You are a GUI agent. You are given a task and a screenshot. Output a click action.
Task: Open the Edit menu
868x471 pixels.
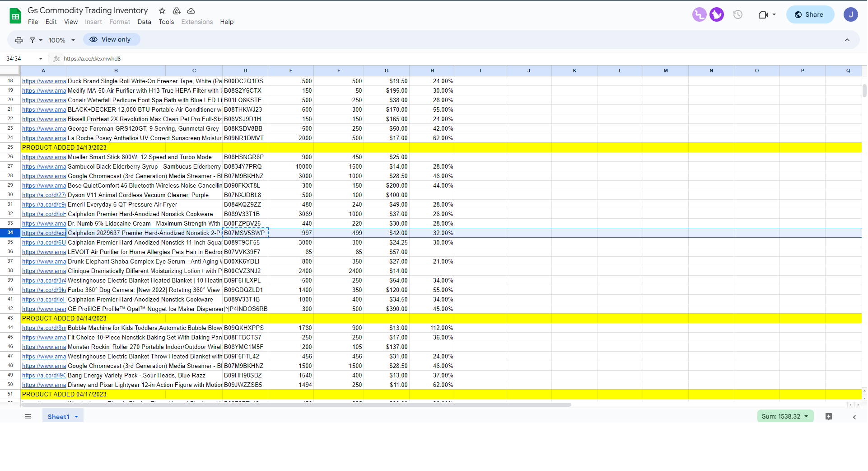click(51, 22)
